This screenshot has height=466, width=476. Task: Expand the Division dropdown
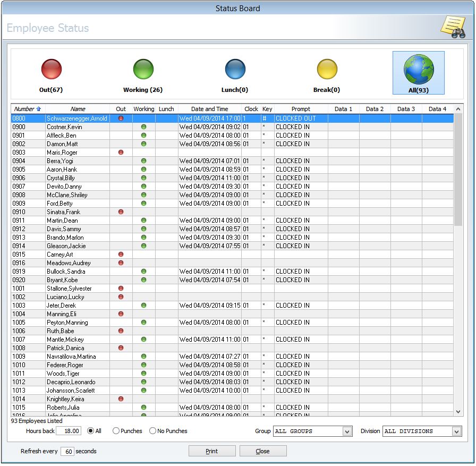(456, 431)
